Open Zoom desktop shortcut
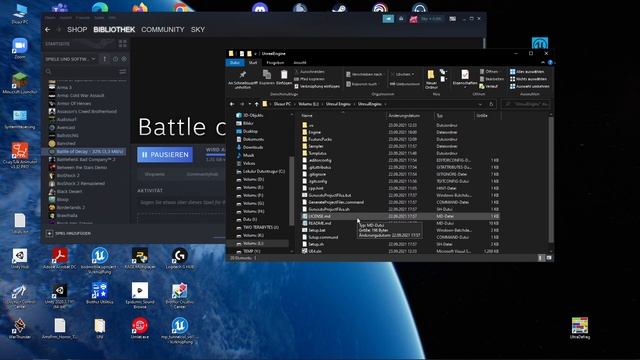This screenshot has height=360, width=640. coord(20,49)
